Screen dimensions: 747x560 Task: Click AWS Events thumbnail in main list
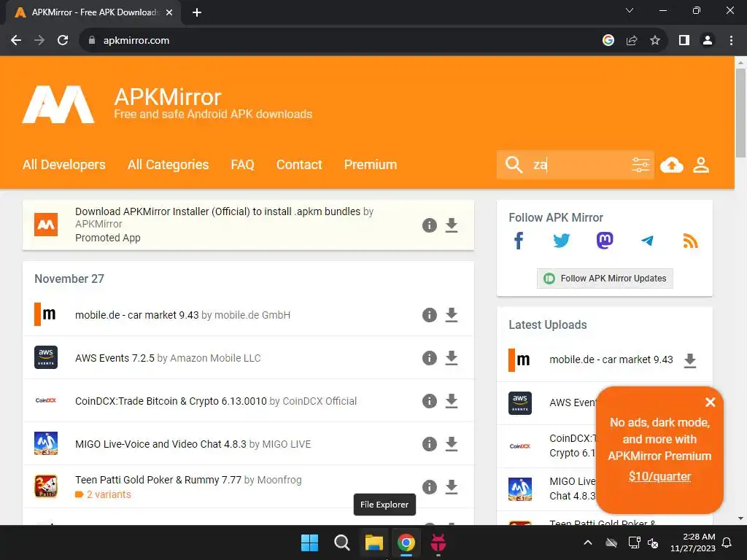point(46,357)
